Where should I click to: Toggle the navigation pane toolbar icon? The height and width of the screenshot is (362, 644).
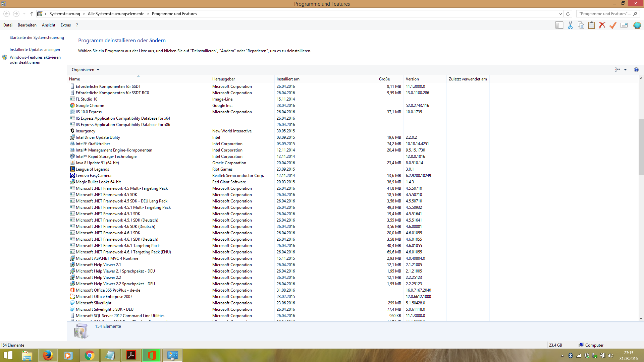(x=559, y=25)
